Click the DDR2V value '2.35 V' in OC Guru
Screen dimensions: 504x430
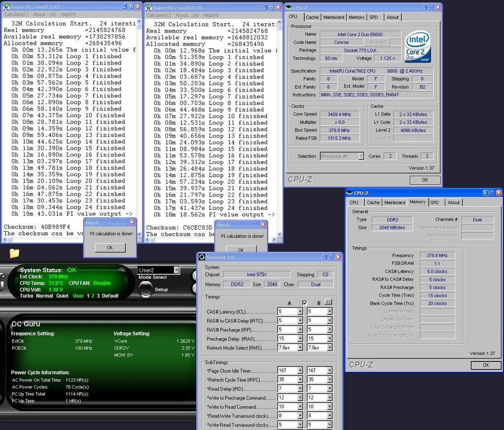click(x=188, y=348)
